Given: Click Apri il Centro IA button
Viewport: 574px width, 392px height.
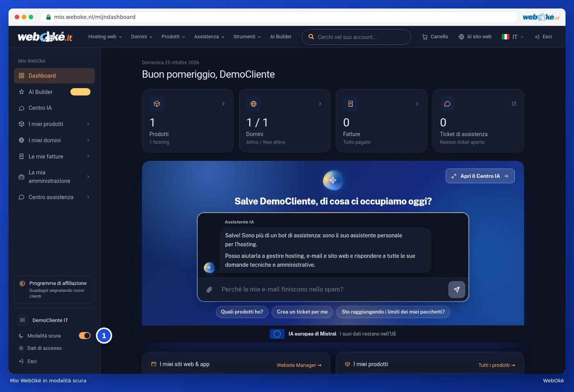Looking at the screenshot, I should pos(480,176).
